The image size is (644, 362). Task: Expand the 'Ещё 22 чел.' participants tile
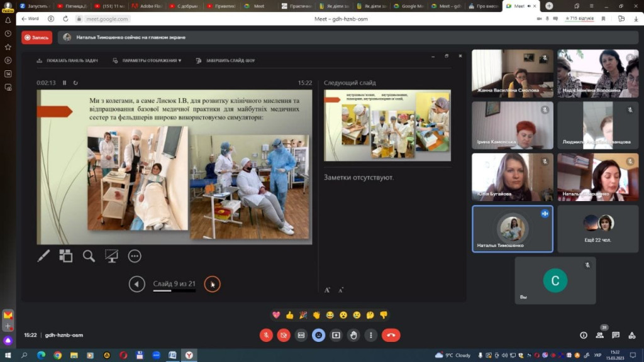pyautogui.click(x=597, y=228)
